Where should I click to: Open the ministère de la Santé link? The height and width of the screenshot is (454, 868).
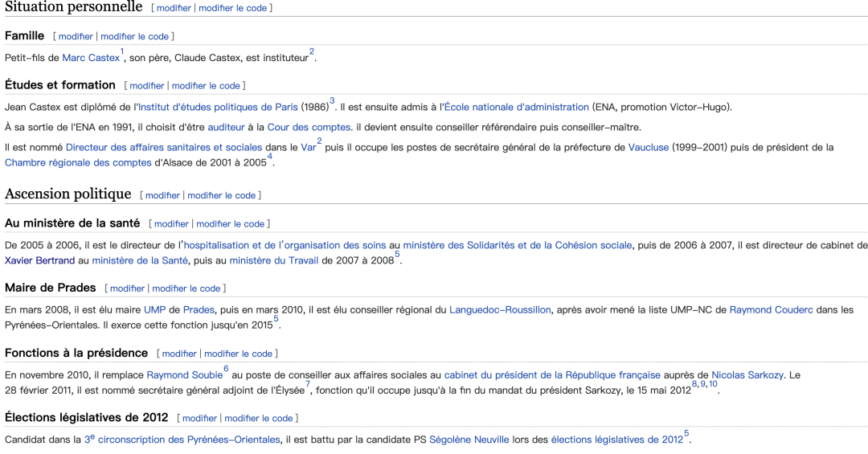point(140,261)
